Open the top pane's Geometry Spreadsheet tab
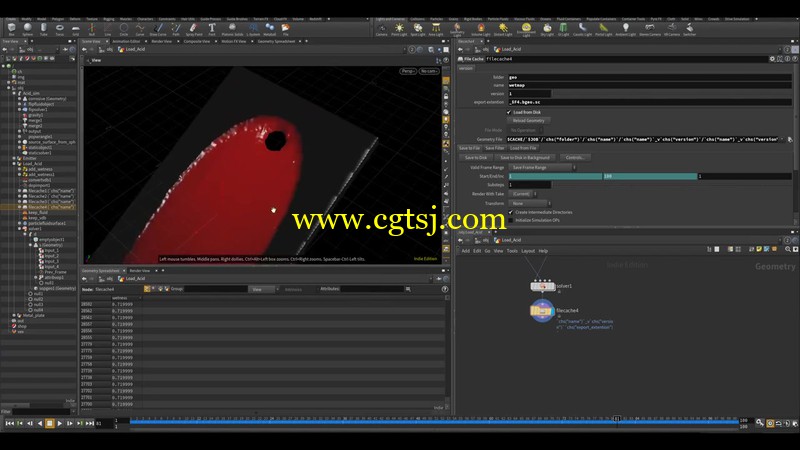This screenshot has height=450, width=800. (x=276, y=41)
